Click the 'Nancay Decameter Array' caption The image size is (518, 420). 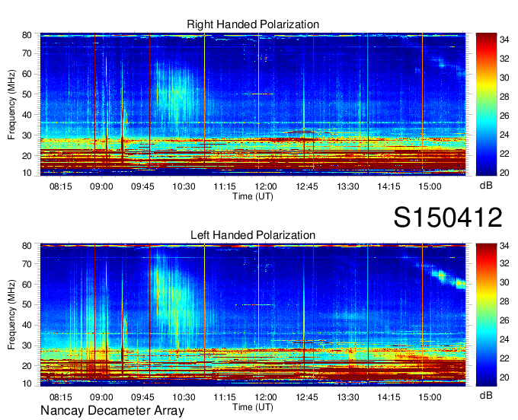pos(112,411)
